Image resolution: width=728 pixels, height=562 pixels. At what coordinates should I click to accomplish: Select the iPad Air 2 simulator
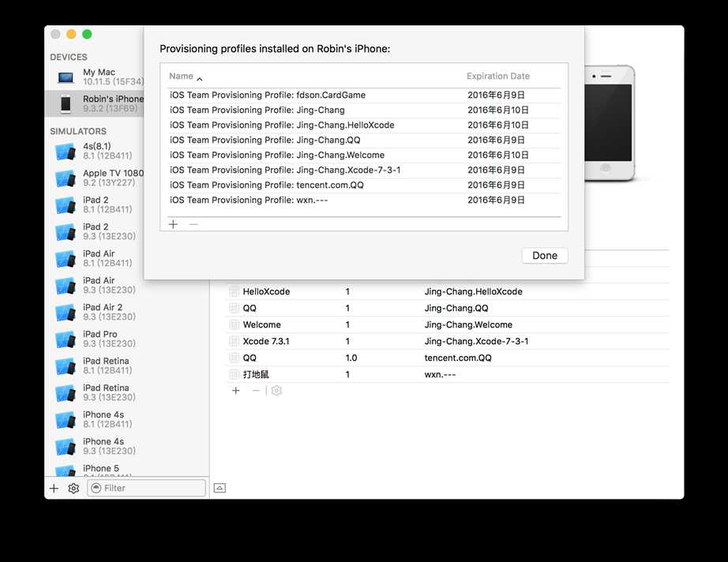point(103,313)
